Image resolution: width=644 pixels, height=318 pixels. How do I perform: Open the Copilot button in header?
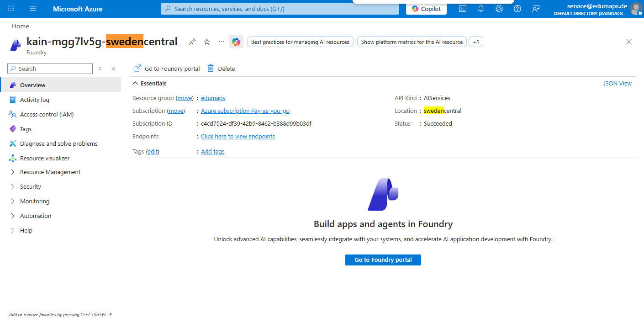(x=426, y=9)
